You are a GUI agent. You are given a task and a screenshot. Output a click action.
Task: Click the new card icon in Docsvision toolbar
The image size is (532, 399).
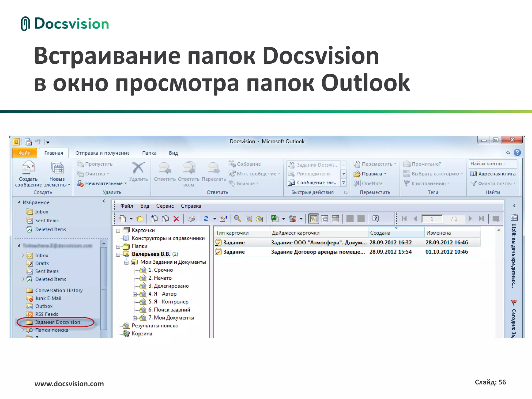122,219
